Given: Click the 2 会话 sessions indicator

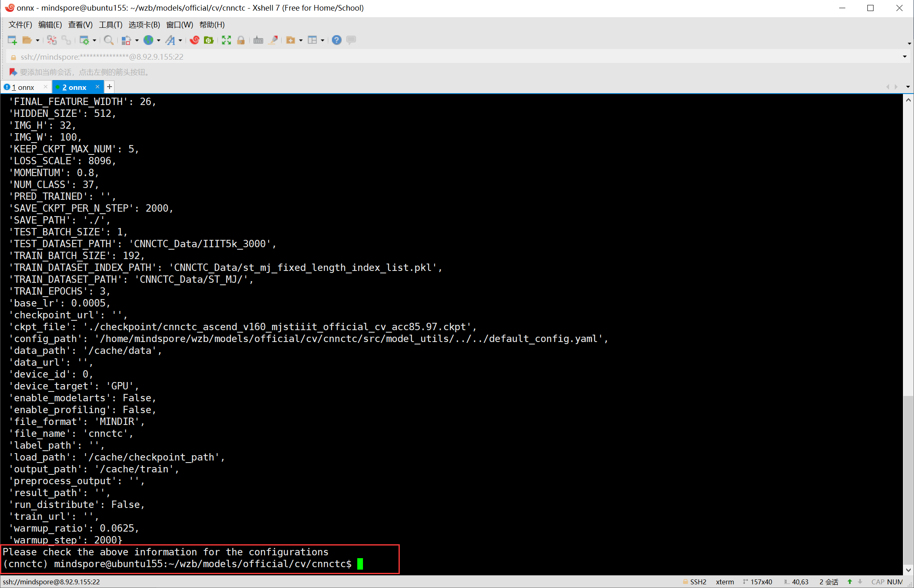Looking at the screenshot, I should [x=829, y=582].
